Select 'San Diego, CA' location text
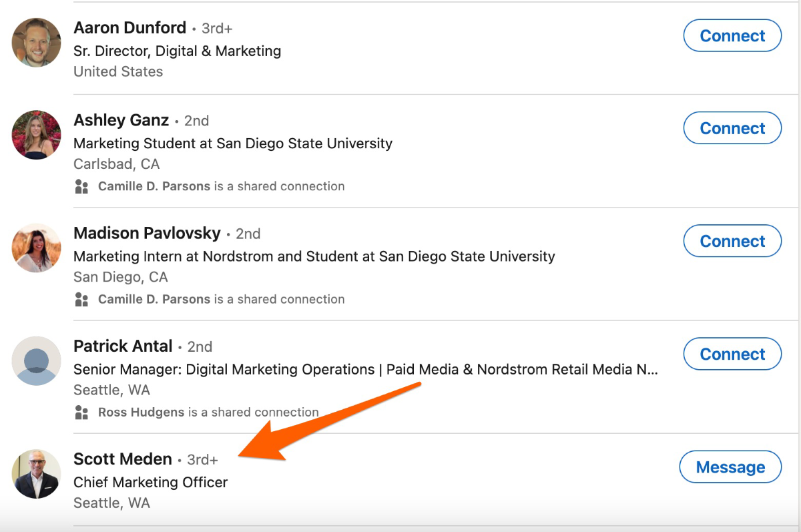Image resolution: width=801 pixels, height=532 pixels. pos(120,277)
